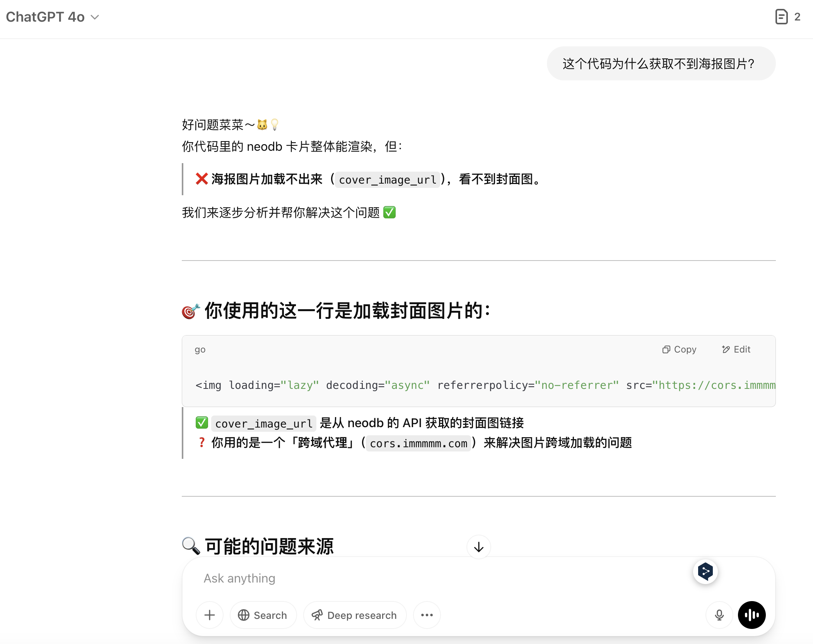The image size is (813, 644).
Task: Toggle the Search web option
Action: (x=263, y=615)
